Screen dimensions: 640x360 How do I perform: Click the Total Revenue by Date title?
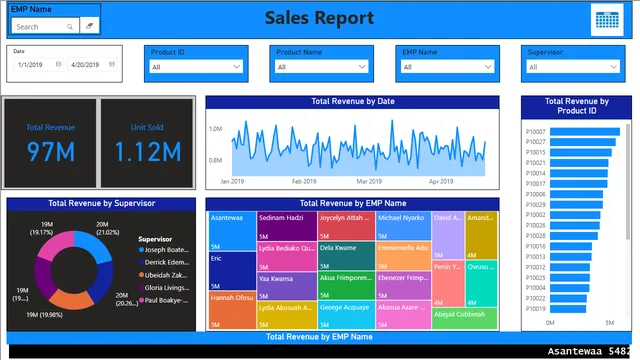[353, 101]
